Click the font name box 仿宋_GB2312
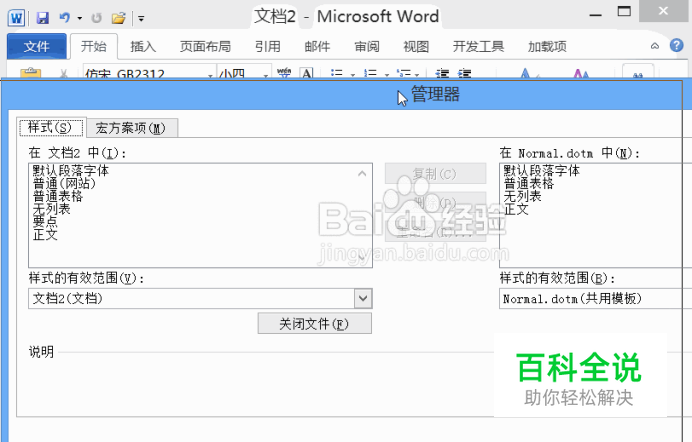This screenshot has height=442, width=692. coord(149,73)
